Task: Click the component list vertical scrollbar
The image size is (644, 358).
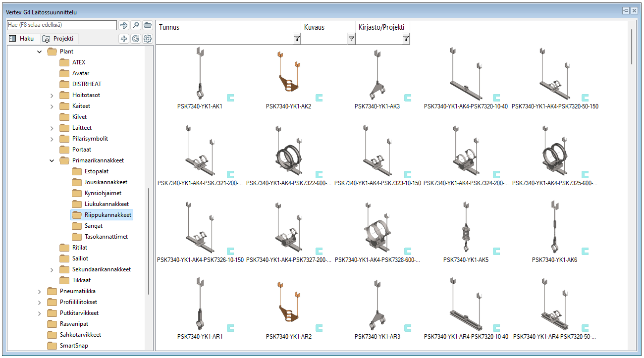Action: pyautogui.click(x=632, y=47)
